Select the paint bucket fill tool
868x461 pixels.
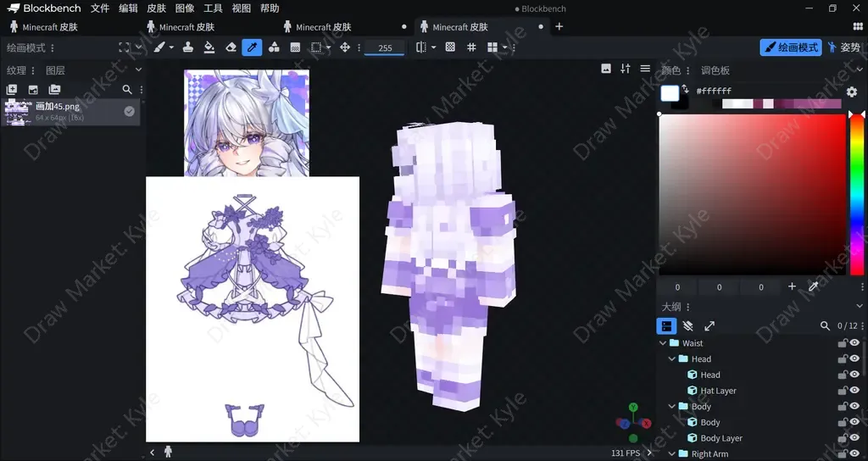209,47
